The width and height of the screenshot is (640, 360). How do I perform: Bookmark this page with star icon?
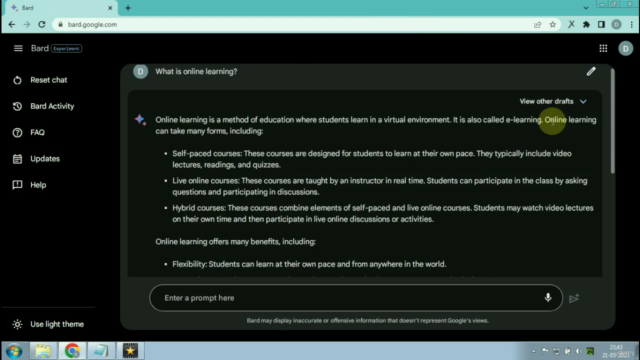[x=553, y=24]
